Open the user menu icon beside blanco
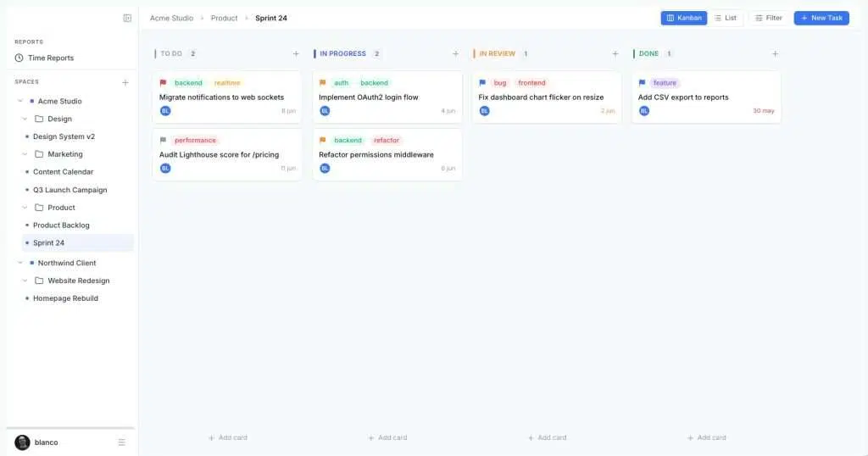Screen dimensions: 868x456 tap(122, 442)
